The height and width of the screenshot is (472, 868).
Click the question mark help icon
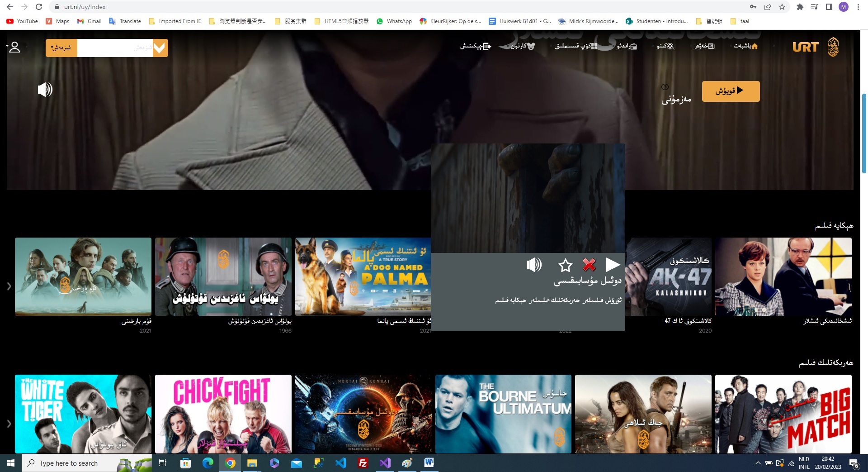(x=665, y=87)
